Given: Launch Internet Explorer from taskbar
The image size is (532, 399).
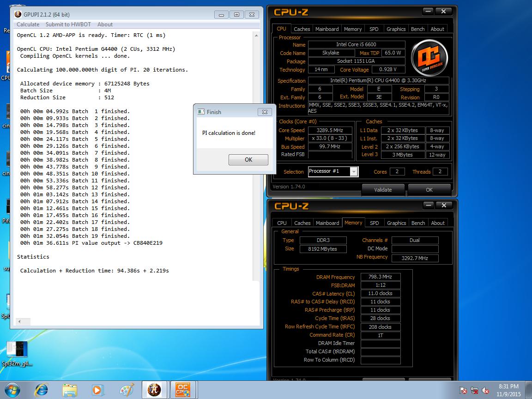Looking at the screenshot, I should [x=42, y=390].
